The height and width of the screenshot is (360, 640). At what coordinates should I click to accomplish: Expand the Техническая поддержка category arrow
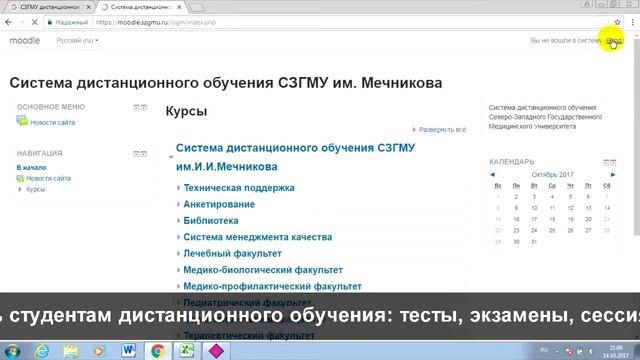pos(178,188)
